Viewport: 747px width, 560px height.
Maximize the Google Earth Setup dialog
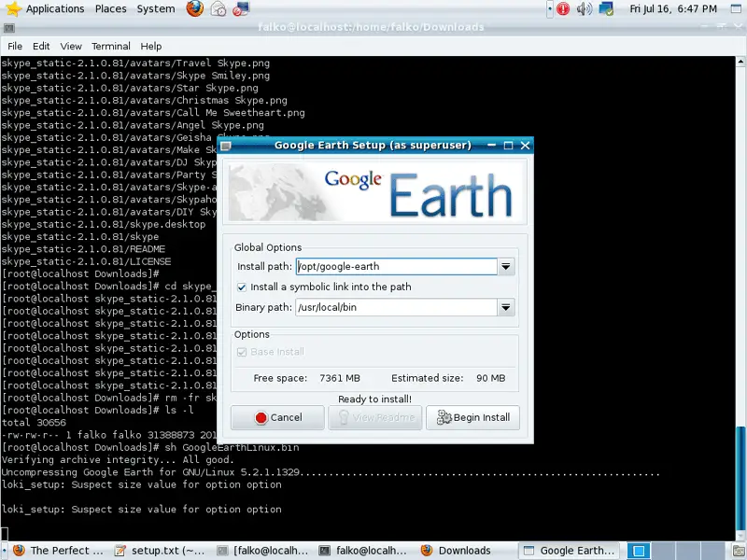click(508, 146)
